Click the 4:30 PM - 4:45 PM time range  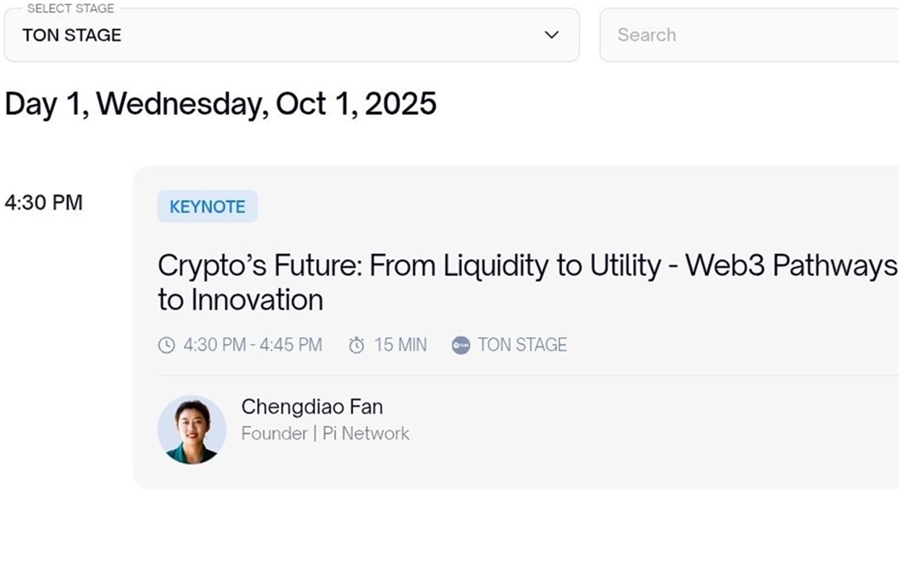click(x=252, y=345)
